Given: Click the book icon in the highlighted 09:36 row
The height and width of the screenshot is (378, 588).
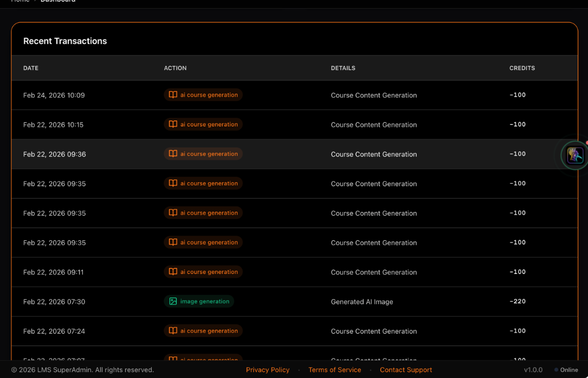Looking at the screenshot, I should [x=172, y=153].
